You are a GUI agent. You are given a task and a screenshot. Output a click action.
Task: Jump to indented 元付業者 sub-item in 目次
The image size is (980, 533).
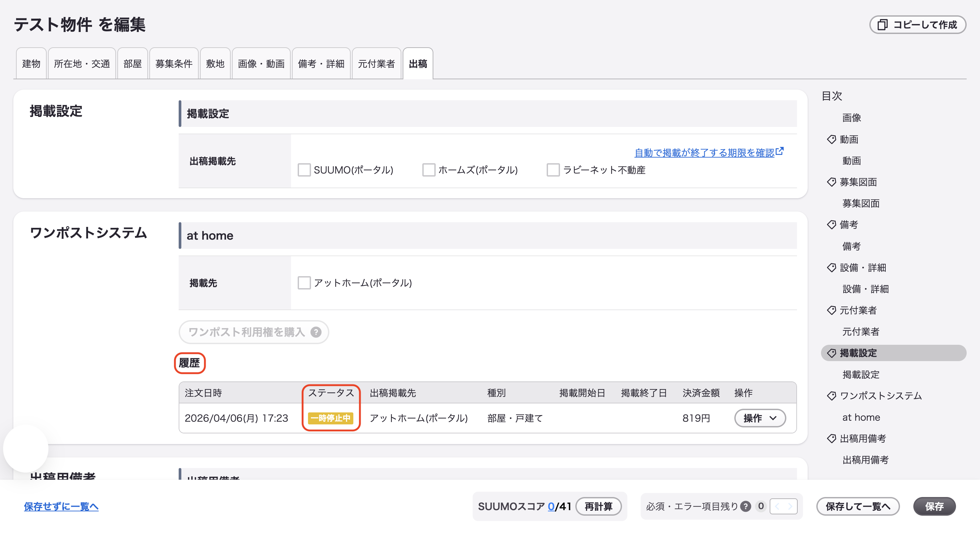861,331
